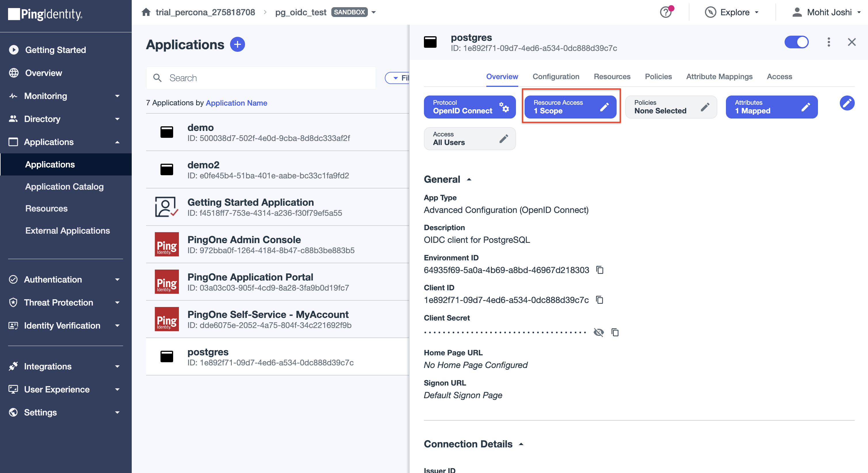Go to home via the house icon
The image size is (868, 473).
(146, 12)
